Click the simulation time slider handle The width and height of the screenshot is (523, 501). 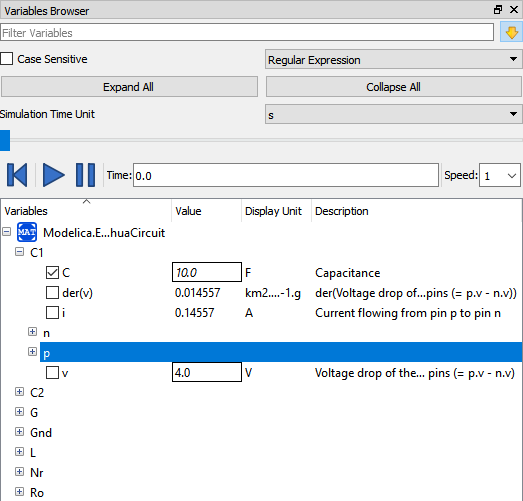(5, 140)
